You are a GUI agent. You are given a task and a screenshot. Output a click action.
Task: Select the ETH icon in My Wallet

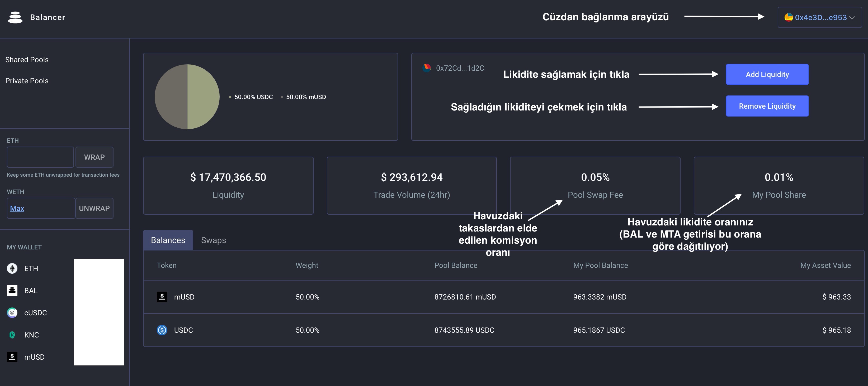(x=12, y=268)
